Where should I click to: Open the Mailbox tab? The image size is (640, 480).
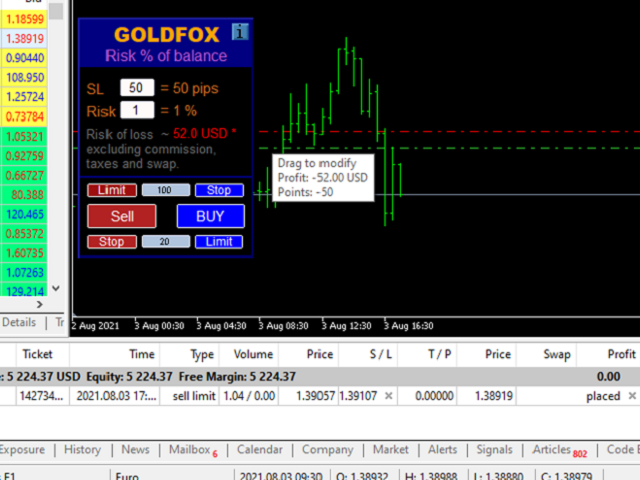point(193,450)
